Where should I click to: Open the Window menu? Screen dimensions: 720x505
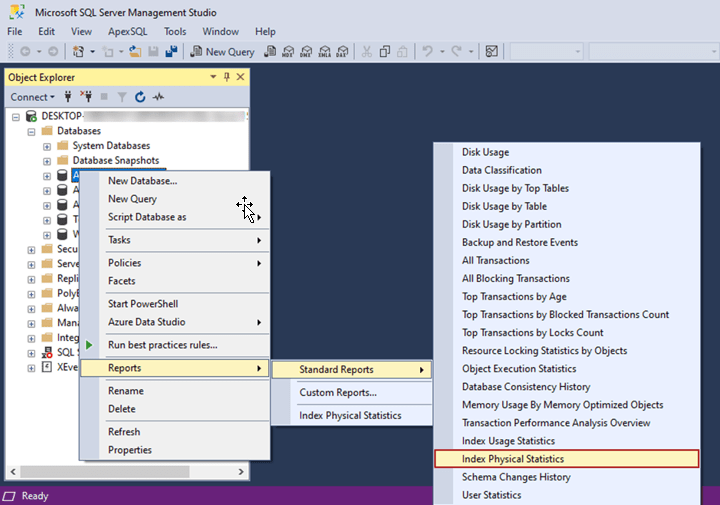point(220,32)
